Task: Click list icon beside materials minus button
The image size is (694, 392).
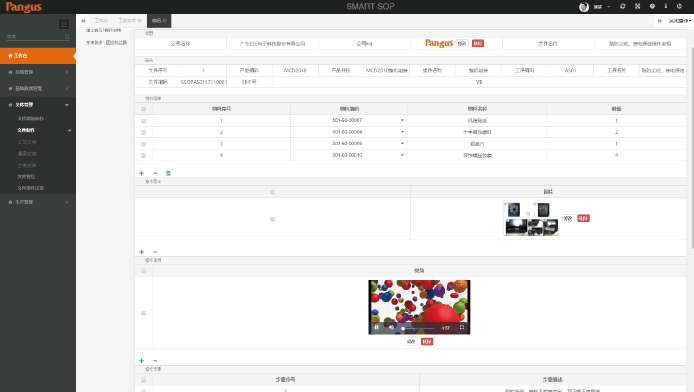Action: click(168, 173)
